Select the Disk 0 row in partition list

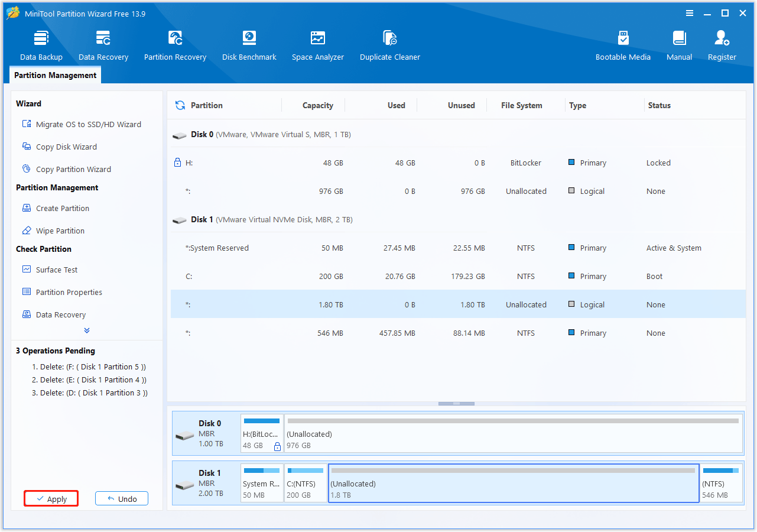coord(458,134)
